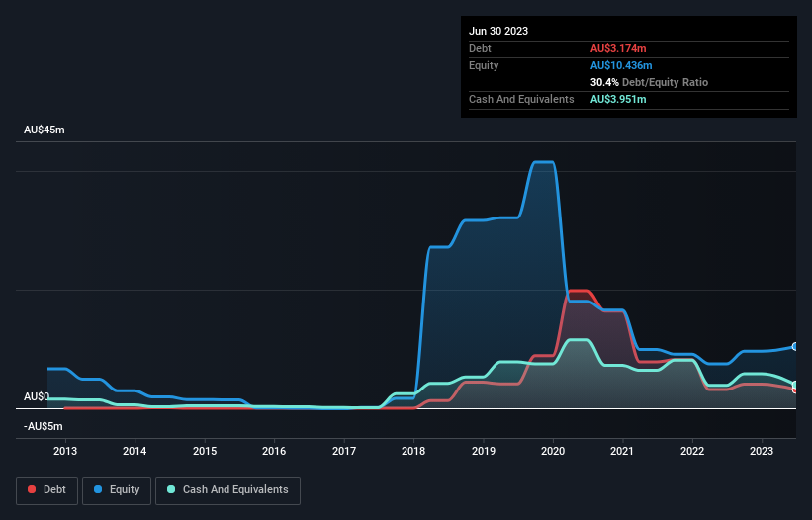Click the blue Equity legend dot
This screenshot has height=520, width=812.
(x=98, y=489)
